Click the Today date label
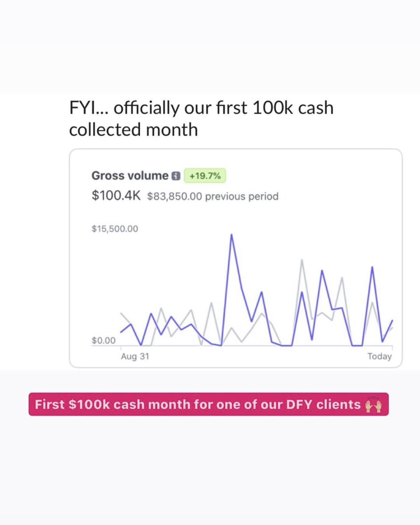 [x=379, y=356]
